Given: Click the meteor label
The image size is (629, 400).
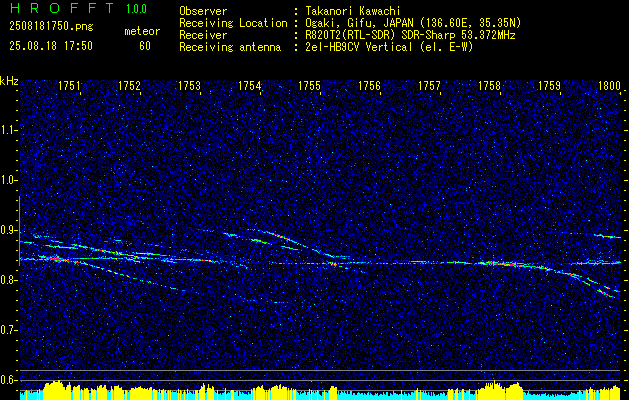Looking at the screenshot, I should click(142, 31).
